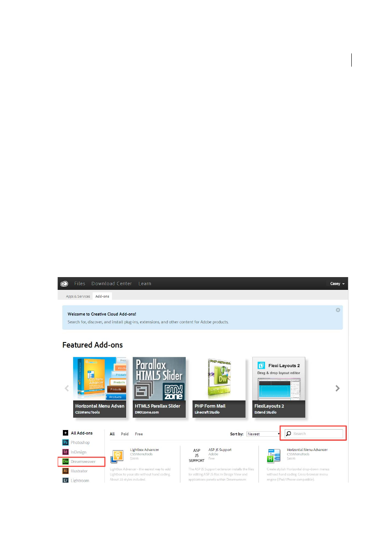Filter add-ons by Illustrator label

pos(79,471)
